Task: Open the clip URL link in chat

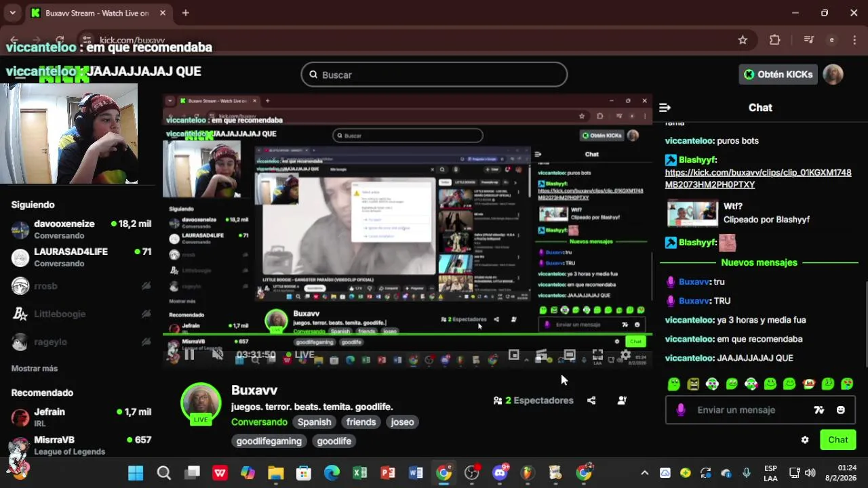Action: (758, 178)
